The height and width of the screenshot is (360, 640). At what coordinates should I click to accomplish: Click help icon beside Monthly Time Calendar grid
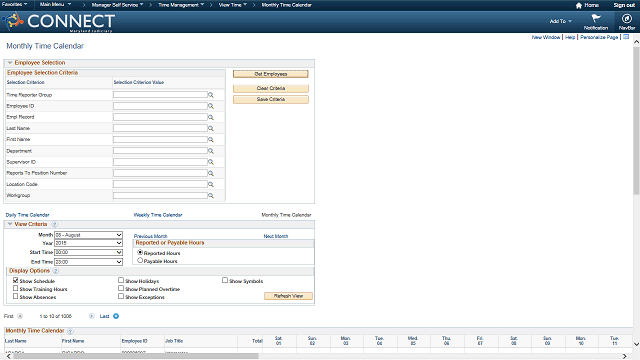coord(70,331)
